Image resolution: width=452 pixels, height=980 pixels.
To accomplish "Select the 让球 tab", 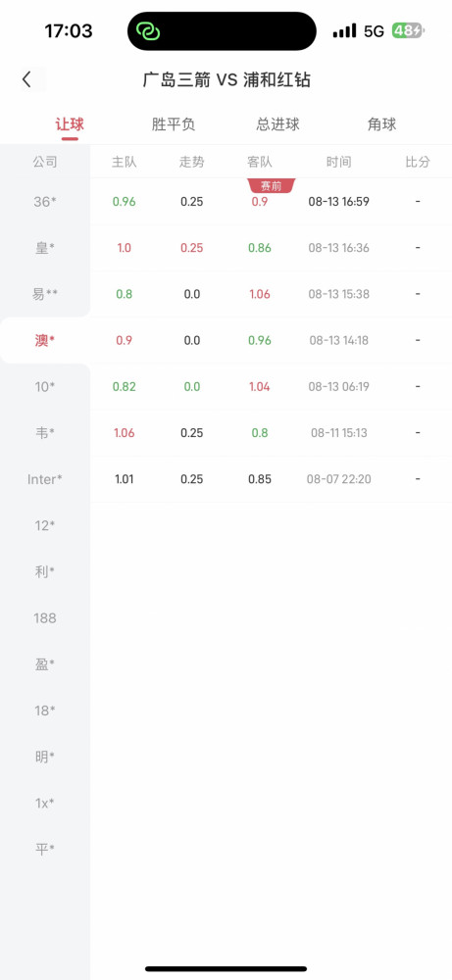I will (x=70, y=124).
